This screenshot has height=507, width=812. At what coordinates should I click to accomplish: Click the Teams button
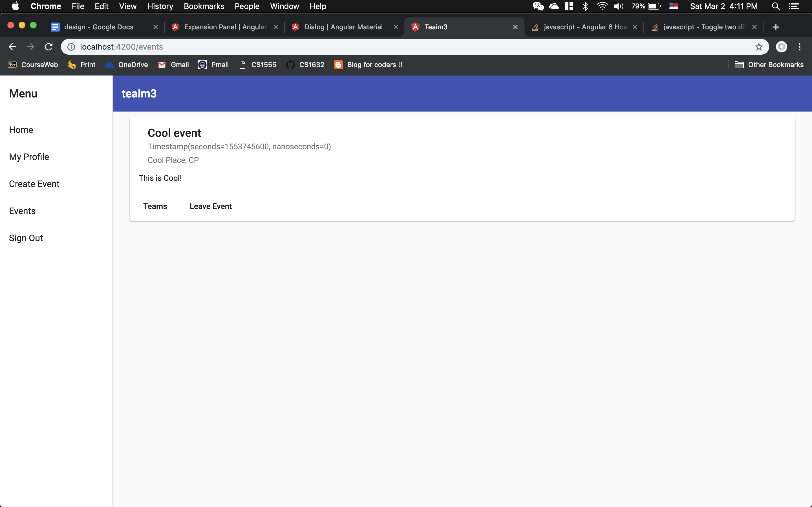pyautogui.click(x=155, y=206)
